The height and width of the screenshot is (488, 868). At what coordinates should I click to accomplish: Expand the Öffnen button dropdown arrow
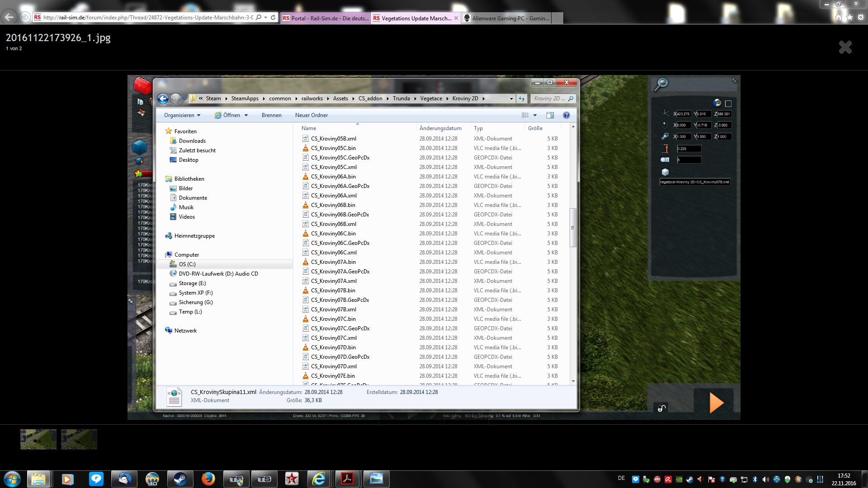coord(246,115)
